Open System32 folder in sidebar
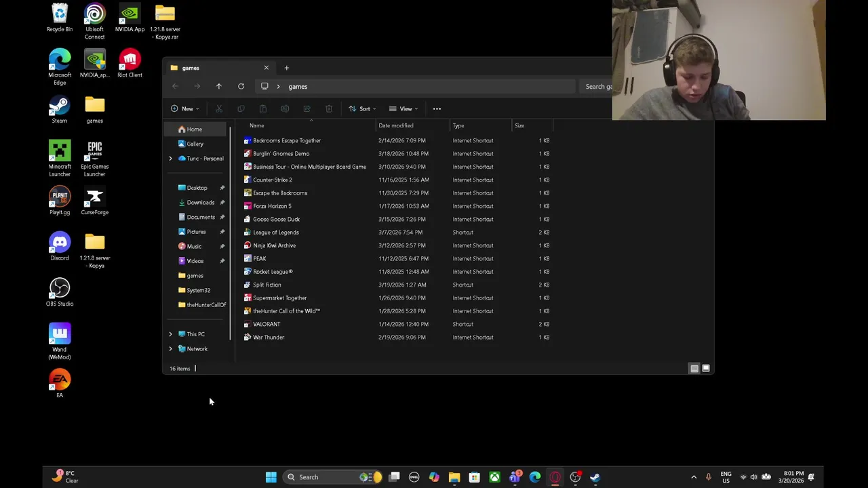The height and width of the screenshot is (488, 868). point(198,290)
